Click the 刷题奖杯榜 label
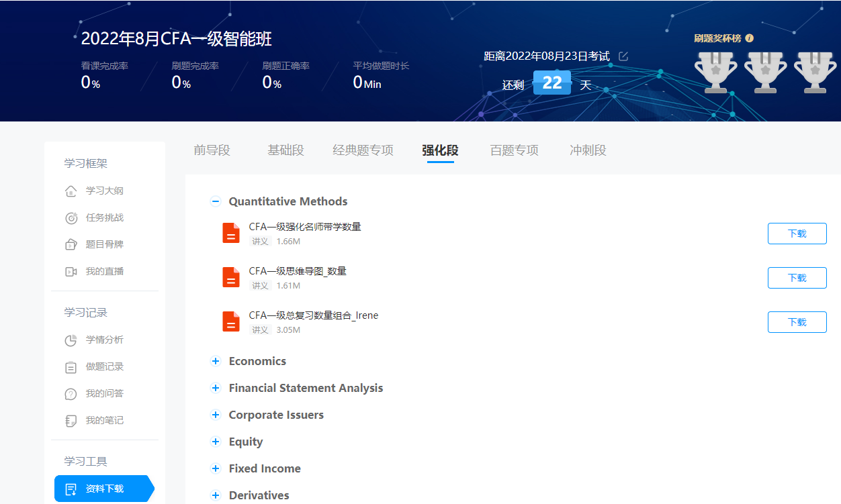 (717, 38)
